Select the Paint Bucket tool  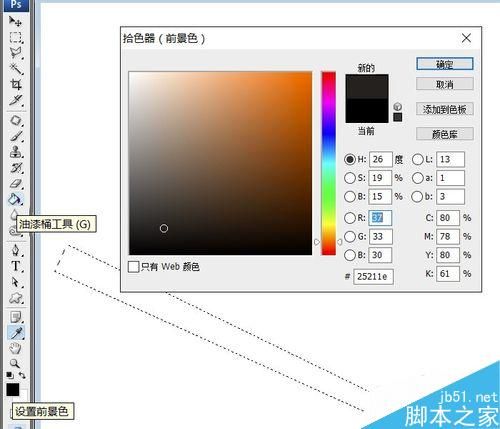coord(15,199)
